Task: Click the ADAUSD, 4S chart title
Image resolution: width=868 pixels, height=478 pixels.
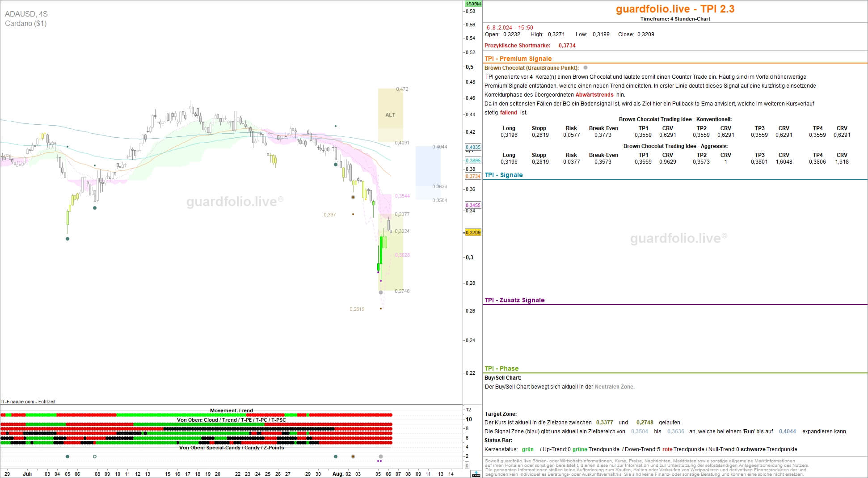Action: click(x=26, y=14)
